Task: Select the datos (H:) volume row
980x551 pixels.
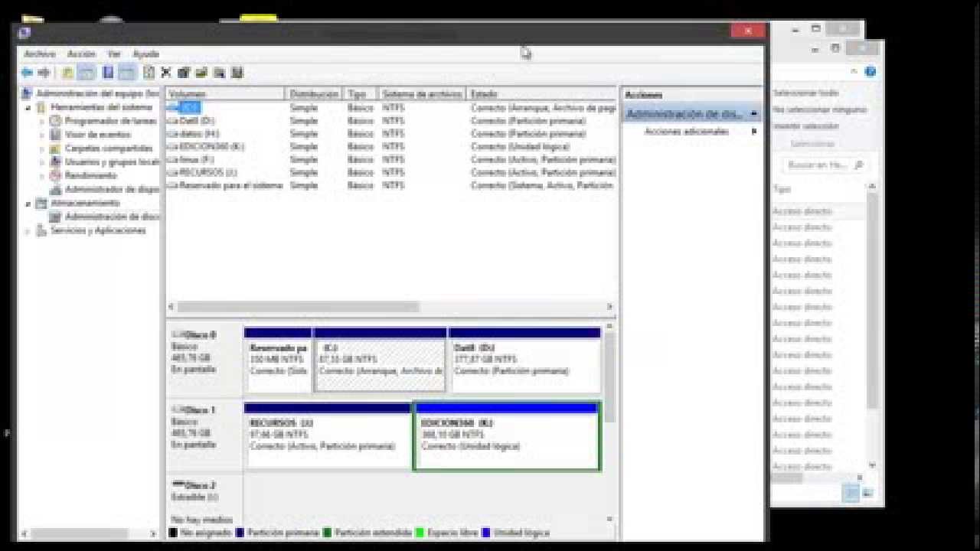Action: tap(391, 134)
